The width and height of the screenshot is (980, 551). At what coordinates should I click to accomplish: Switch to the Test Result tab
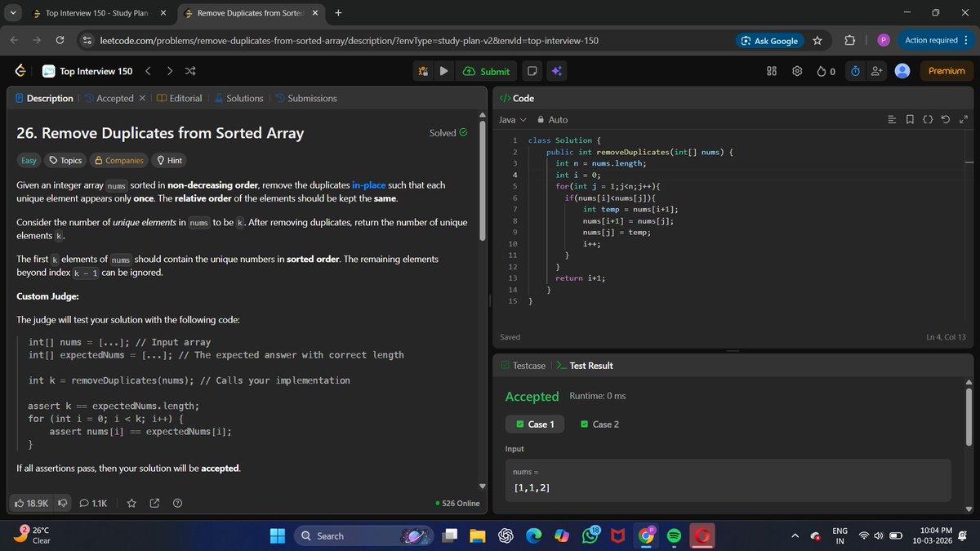coord(584,366)
